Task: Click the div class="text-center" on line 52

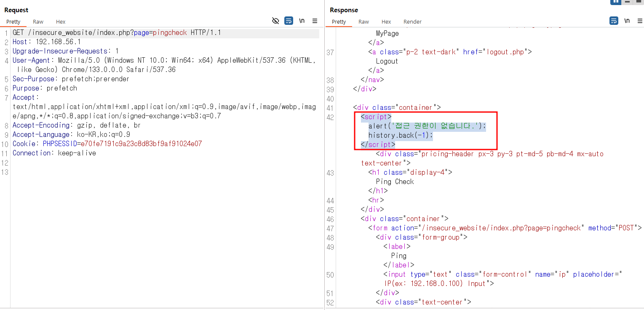Action: click(423, 302)
